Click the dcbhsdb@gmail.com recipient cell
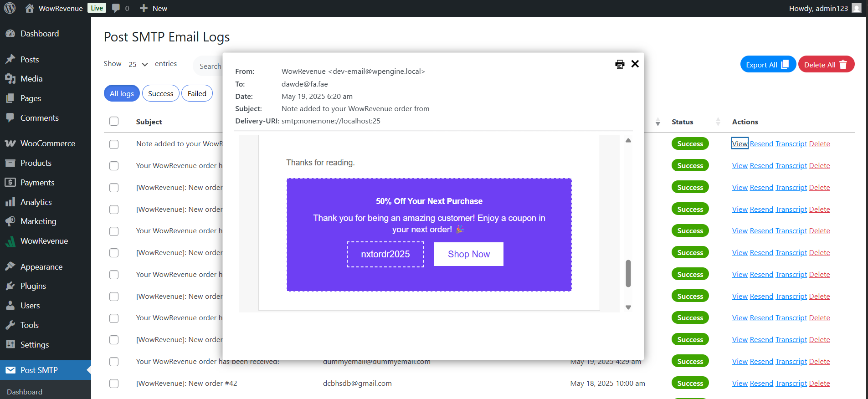This screenshot has width=868, height=399. pyautogui.click(x=357, y=383)
